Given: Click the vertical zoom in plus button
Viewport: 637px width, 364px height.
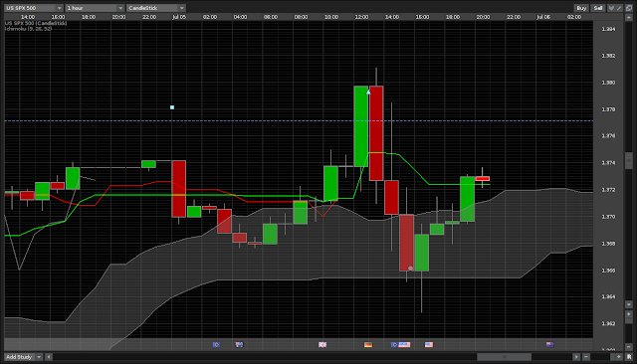Looking at the screenshot, I should (x=628, y=314).
